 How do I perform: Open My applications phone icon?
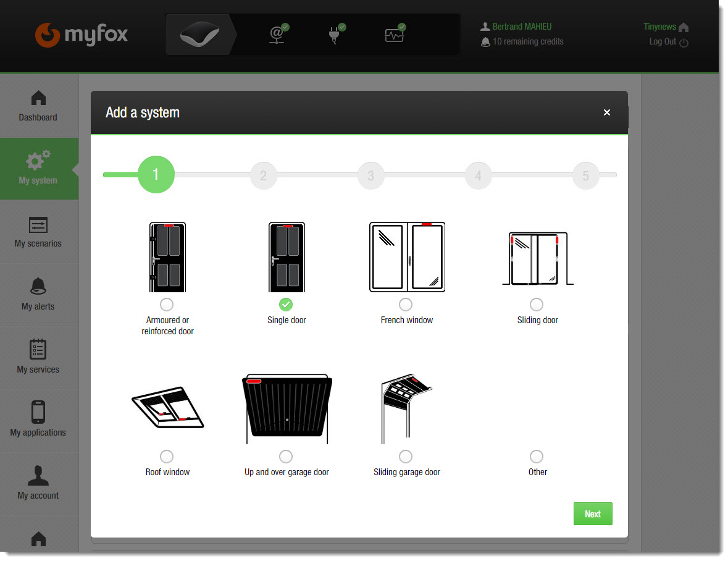pyautogui.click(x=38, y=412)
